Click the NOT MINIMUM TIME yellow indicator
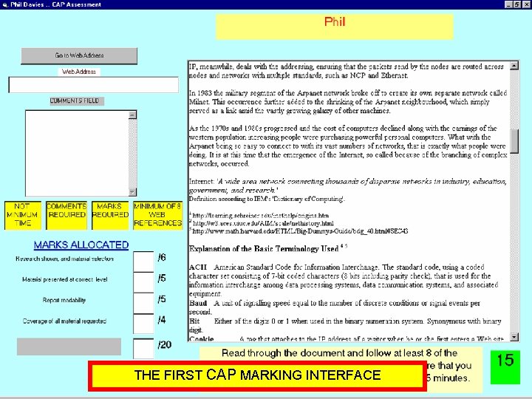This screenshot has height=399, width=532. (x=23, y=215)
